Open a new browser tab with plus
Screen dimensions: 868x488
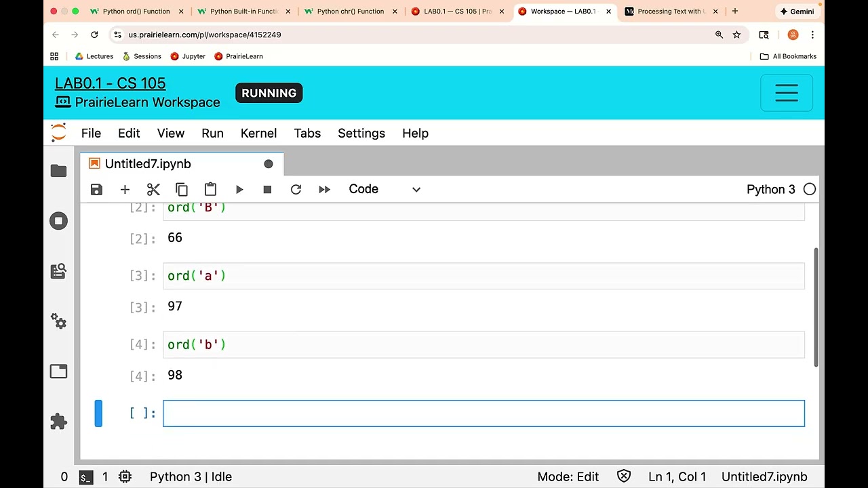tap(735, 12)
